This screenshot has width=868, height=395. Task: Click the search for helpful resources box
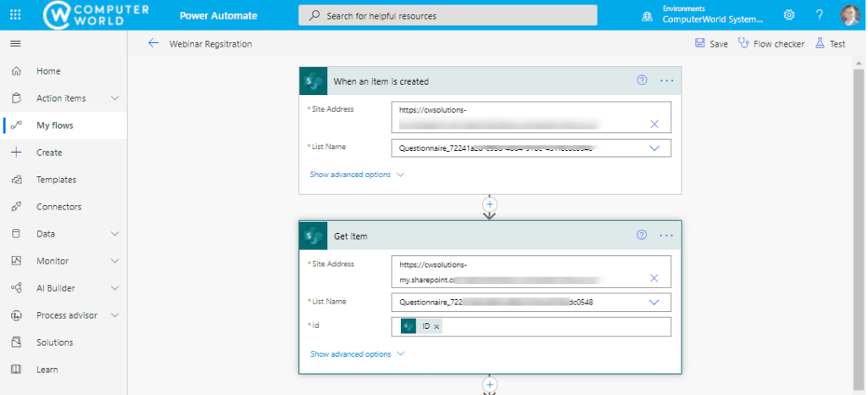[448, 15]
